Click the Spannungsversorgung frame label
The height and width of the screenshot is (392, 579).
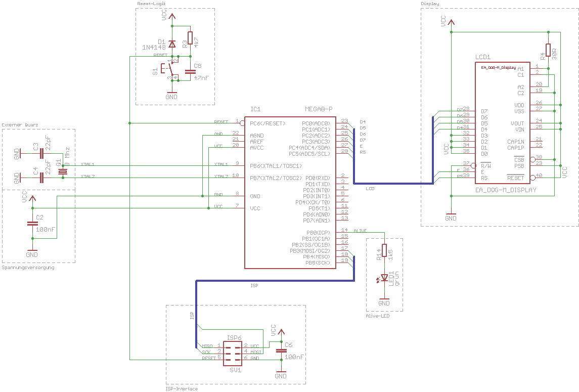coord(28,268)
